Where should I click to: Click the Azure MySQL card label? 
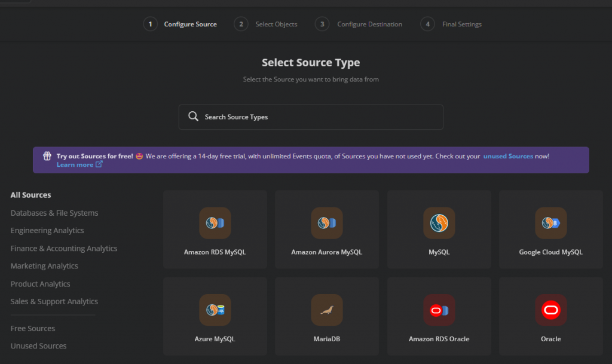[x=215, y=339]
